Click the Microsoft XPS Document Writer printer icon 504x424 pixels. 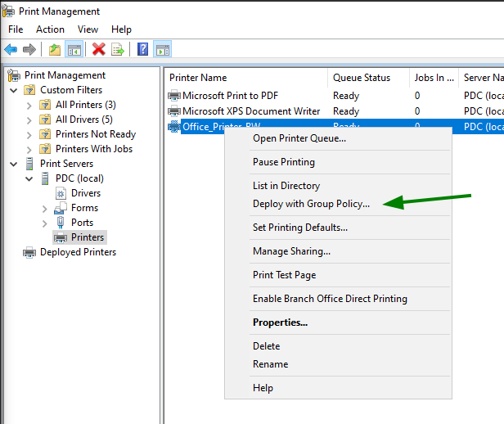[174, 111]
